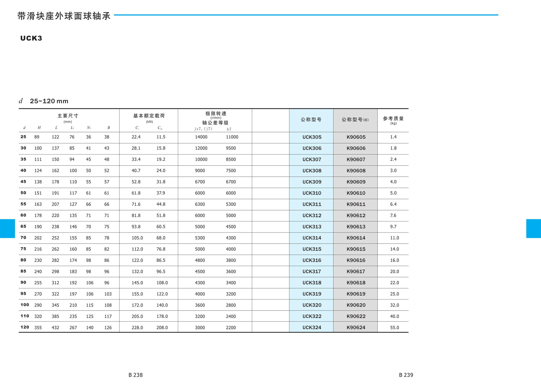541x392 pixels.
Task: Click the left blue side tab
Action: click(7, 228)
